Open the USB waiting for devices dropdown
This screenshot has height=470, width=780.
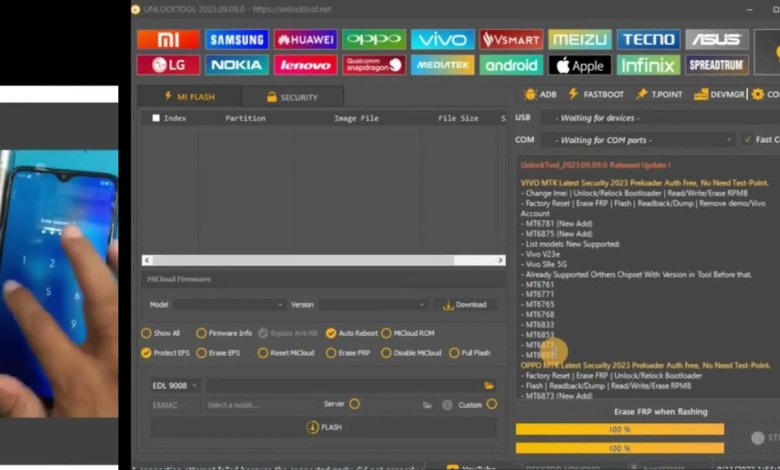660,118
